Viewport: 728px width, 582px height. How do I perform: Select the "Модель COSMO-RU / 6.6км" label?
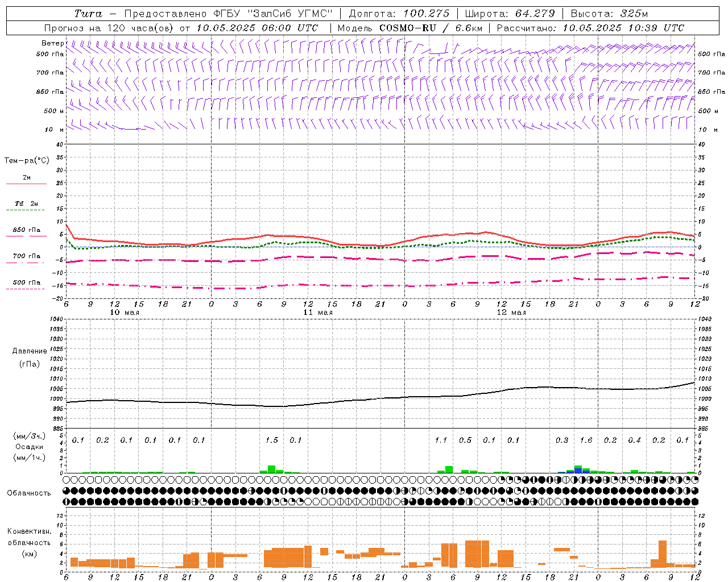pyautogui.click(x=410, y=28)
